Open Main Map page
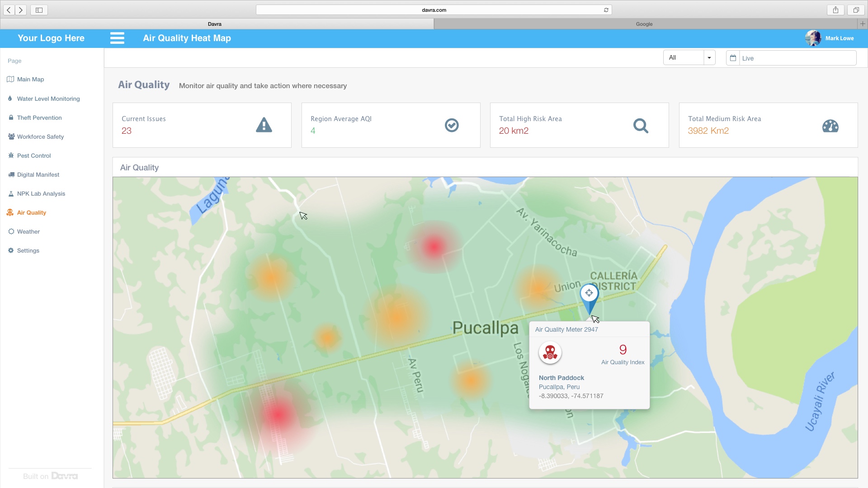 click(31, 79)
